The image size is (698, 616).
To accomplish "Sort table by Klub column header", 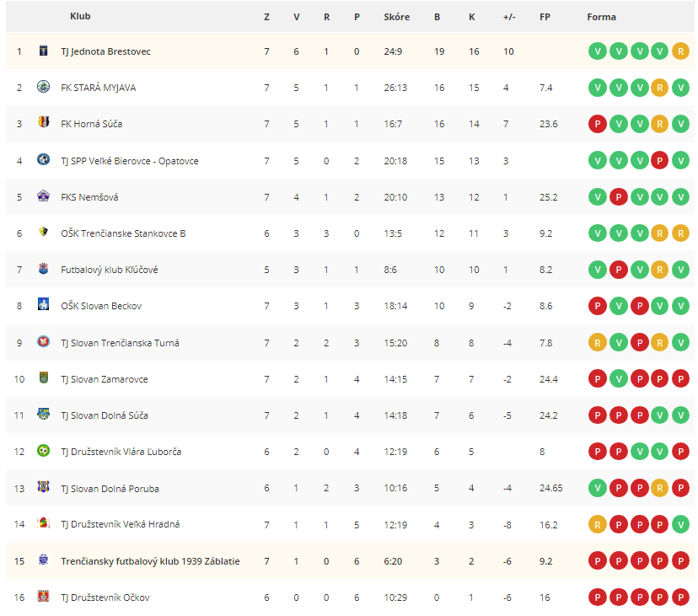I will [80, 16].
